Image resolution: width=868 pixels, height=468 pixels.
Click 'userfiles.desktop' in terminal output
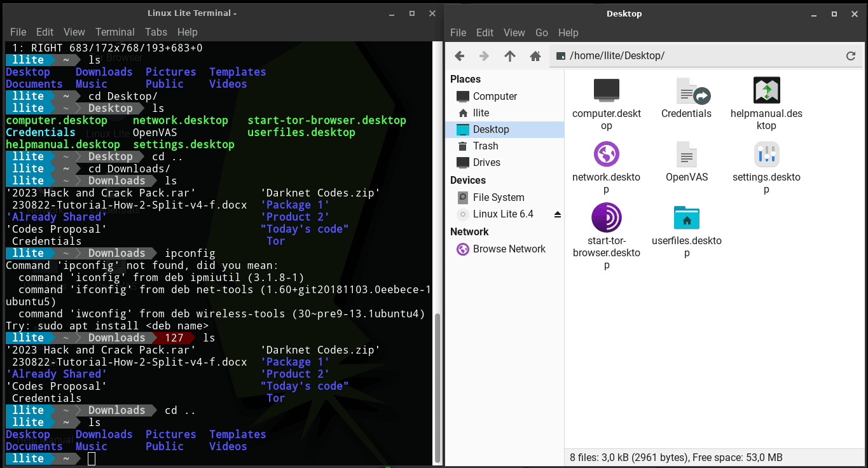coord(301,132)
